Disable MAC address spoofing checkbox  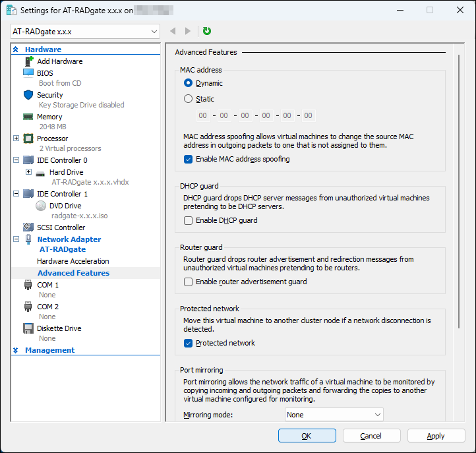189,159
